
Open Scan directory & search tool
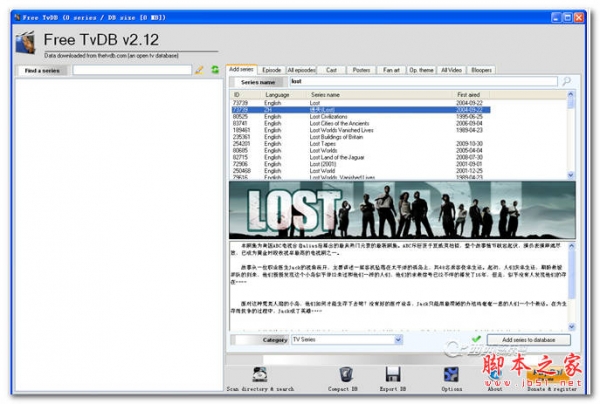click(x=260, y=379)
